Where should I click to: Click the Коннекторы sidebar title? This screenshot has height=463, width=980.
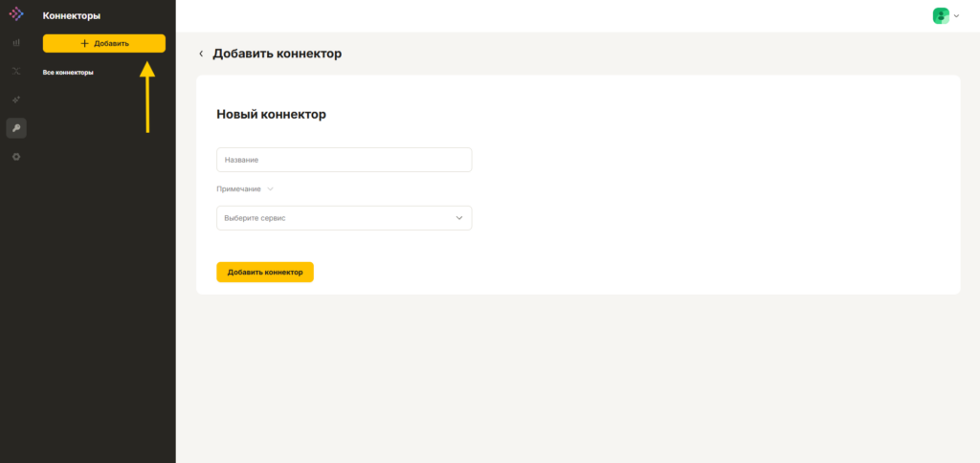click(72, 16)
